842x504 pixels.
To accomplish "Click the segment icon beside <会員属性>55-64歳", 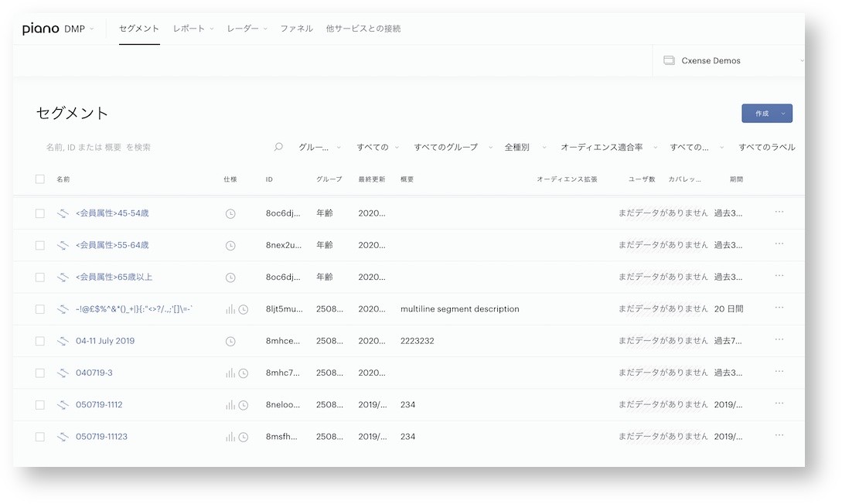I will [63, 245].
